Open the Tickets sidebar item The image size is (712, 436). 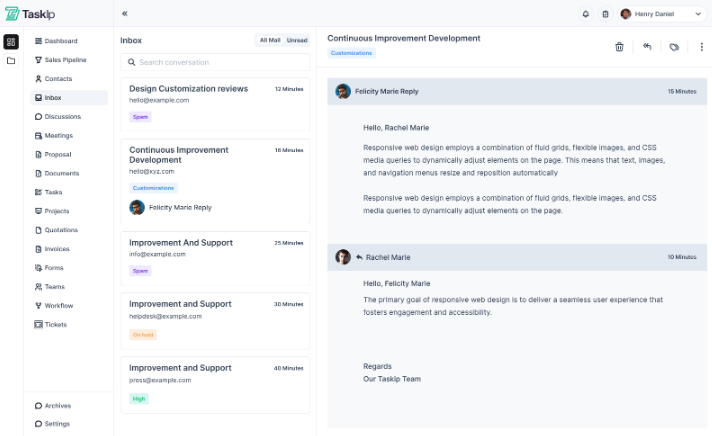(x=55, y=324)
